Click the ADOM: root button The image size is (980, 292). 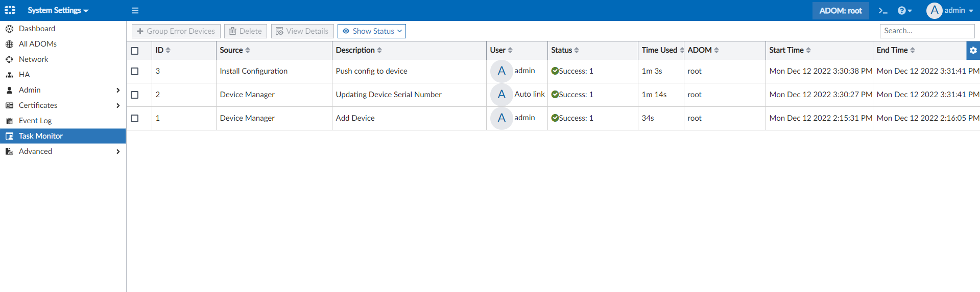tap(840, 10)
